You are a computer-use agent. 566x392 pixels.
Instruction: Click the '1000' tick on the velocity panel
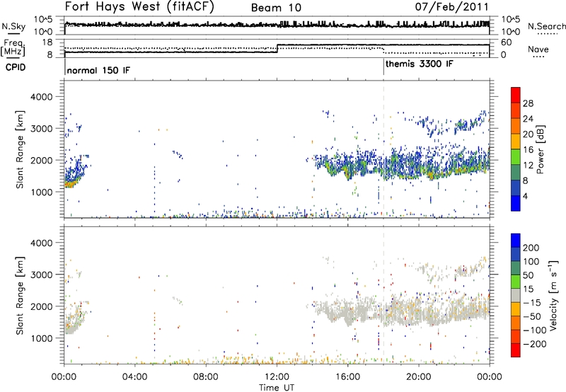[41, 338]
